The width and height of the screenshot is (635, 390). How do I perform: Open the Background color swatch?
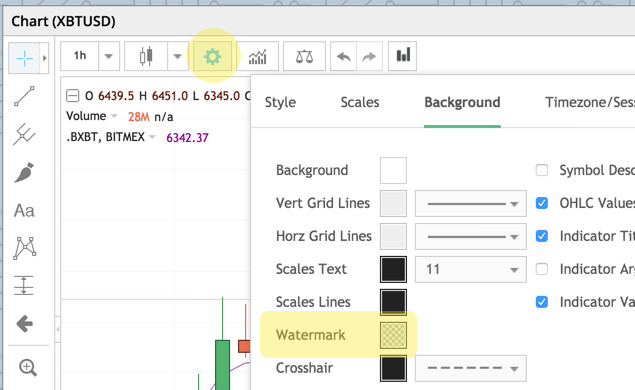pos(393,170)
